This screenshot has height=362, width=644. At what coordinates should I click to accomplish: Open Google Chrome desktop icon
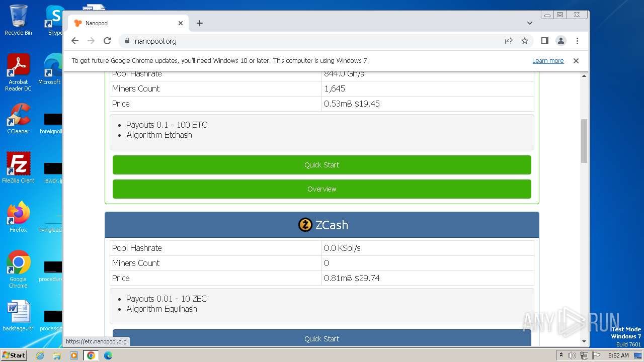(x=18, y=269)
